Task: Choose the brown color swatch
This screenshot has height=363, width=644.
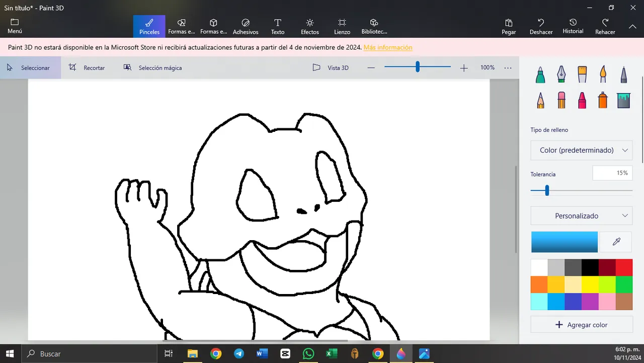Action: tap(624, 302)
